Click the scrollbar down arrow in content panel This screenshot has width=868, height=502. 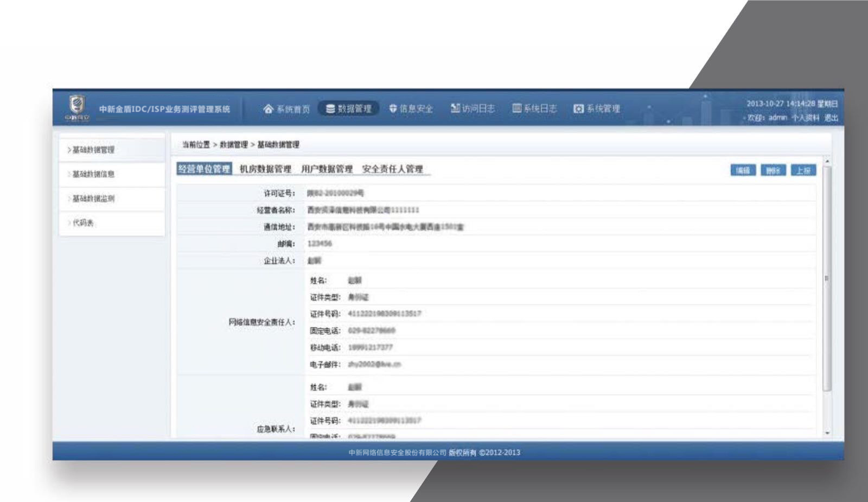(827, 433)
